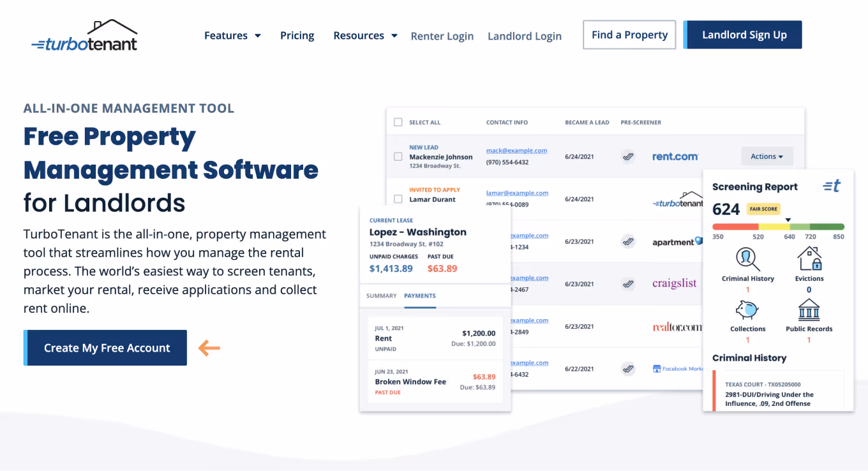This screenshot has height=471, width=868.
Task: Click the Evictions house lock icon
Action: coord(809,258)
